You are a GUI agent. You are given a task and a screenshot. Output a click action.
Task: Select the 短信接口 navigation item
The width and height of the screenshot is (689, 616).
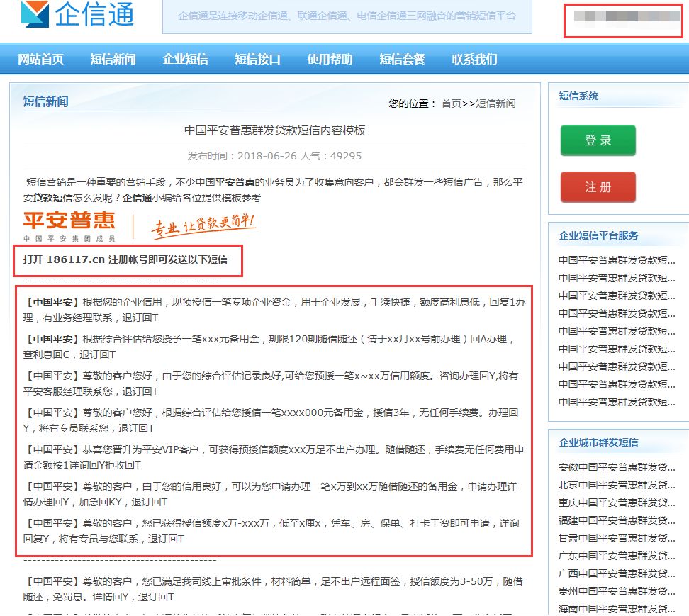click(257, 59)
